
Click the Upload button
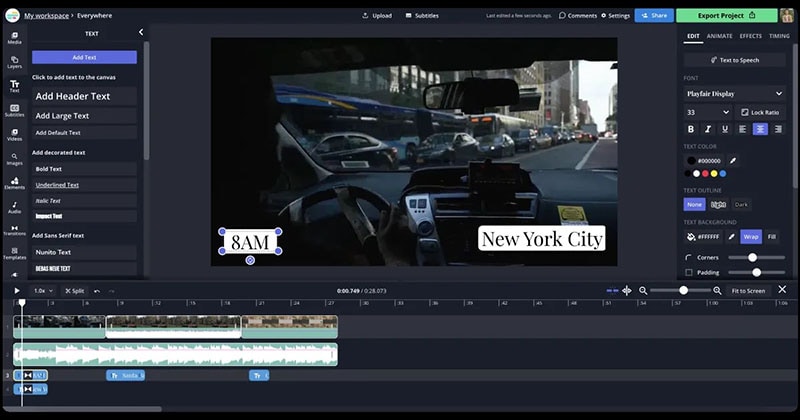point(377,16)
